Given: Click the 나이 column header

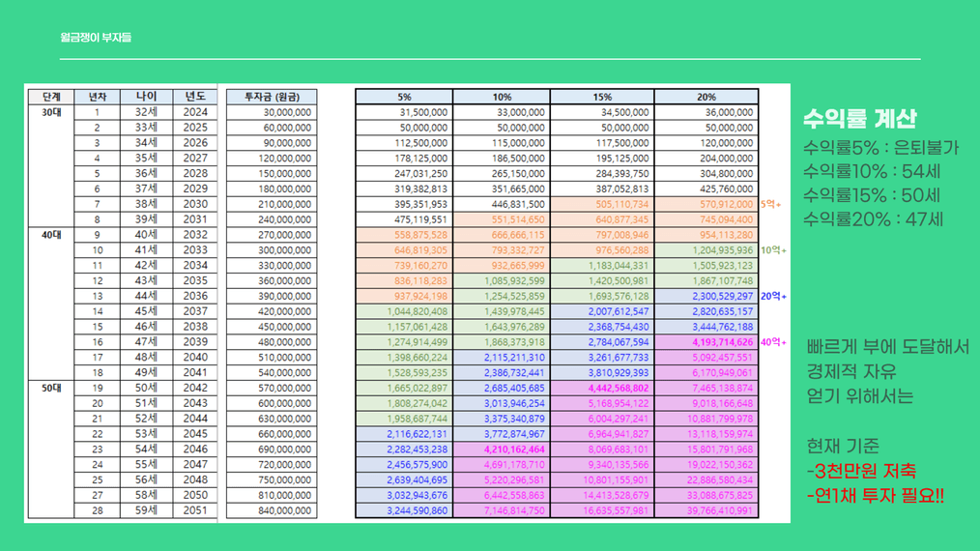Looking at the screenshot, I should pyautogui.click(x=147, y=97).
